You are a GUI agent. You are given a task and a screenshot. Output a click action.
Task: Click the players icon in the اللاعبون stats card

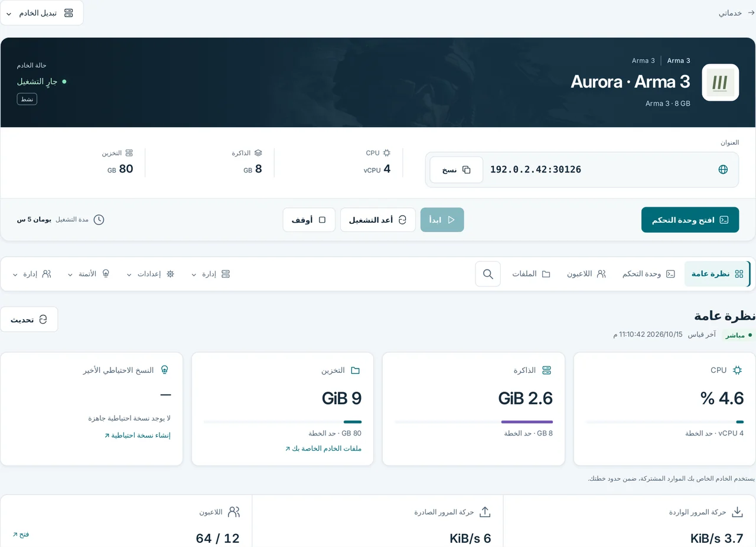click(234, 512)
